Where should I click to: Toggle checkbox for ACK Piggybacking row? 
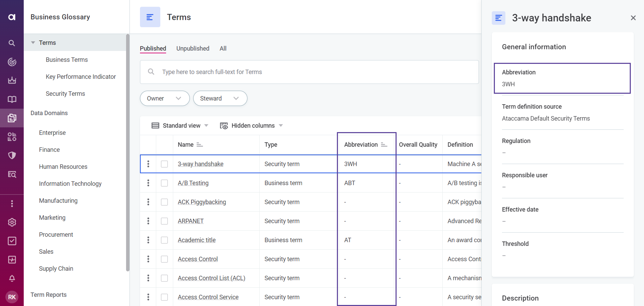(165, 202)
